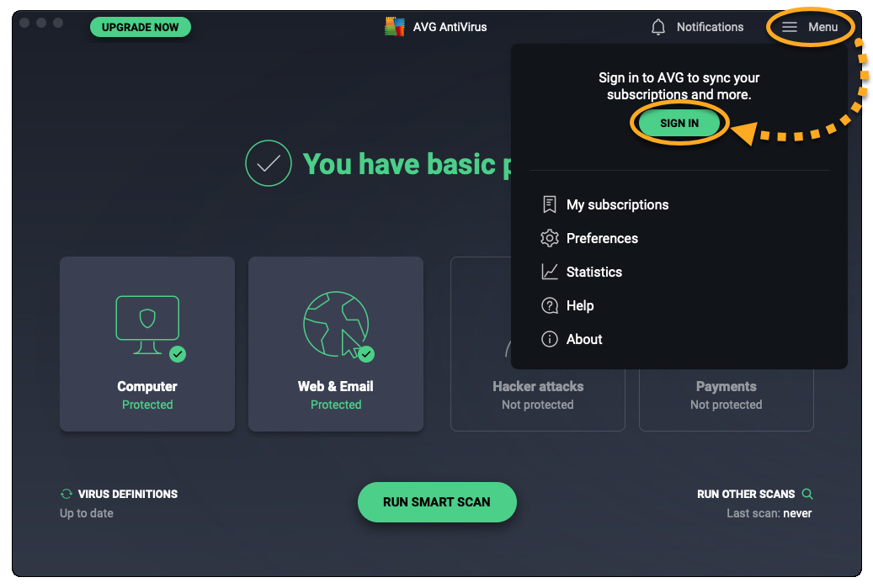The image size is (873, 588).
Task: Open the Run Other Scans link
Action: [746, 494]
